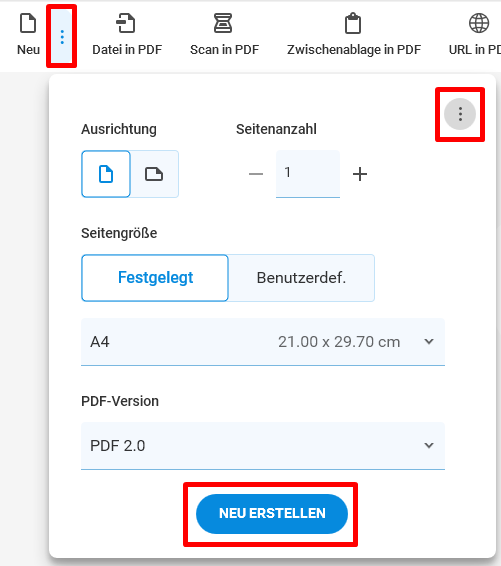
Task: Decrease Seitenanzahl with the minus button
Action: pos(256,174)
